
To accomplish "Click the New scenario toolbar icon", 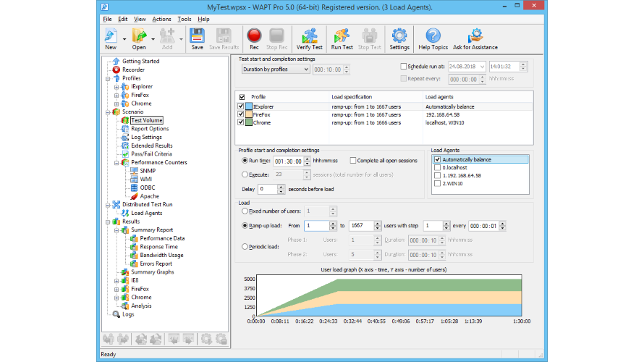I will 111,36.
